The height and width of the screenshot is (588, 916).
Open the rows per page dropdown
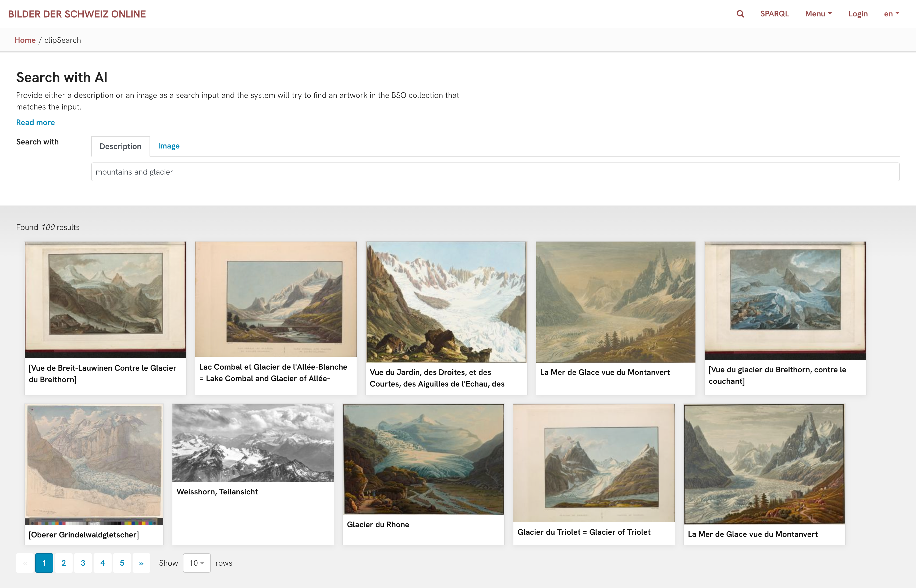[x=197, y=563]
